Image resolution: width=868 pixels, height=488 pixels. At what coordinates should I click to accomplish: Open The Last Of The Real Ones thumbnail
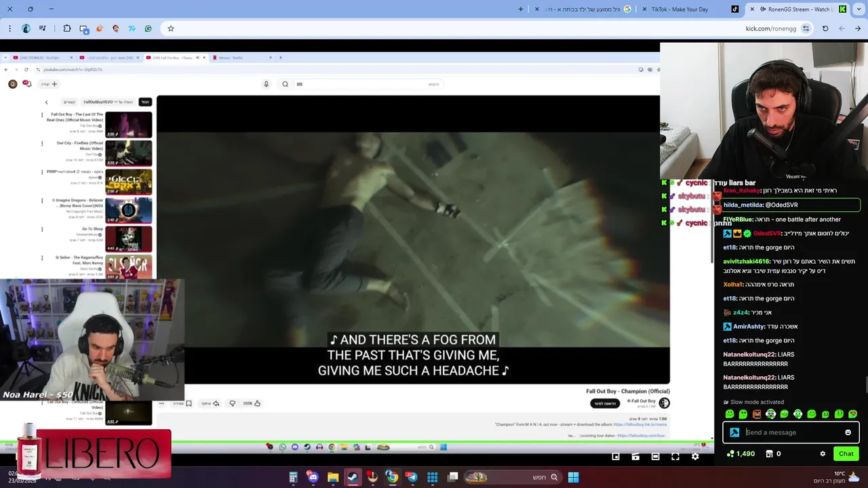coord(128,125)
